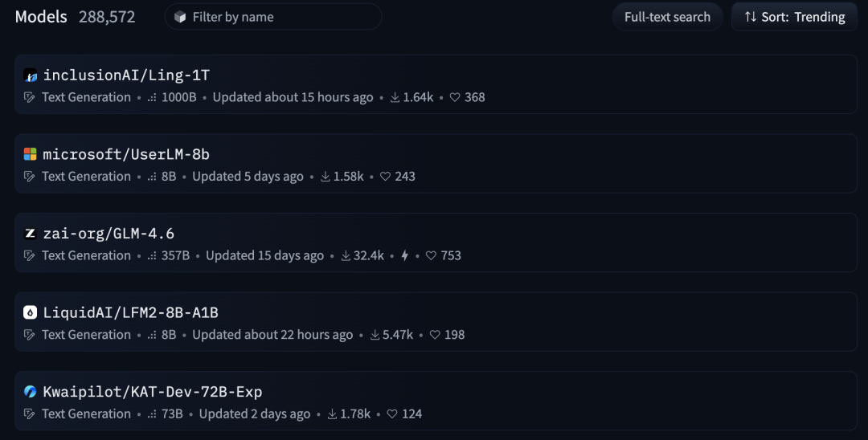Click the zai-org avatar icon
868x440 pixels.
[31, 234]
